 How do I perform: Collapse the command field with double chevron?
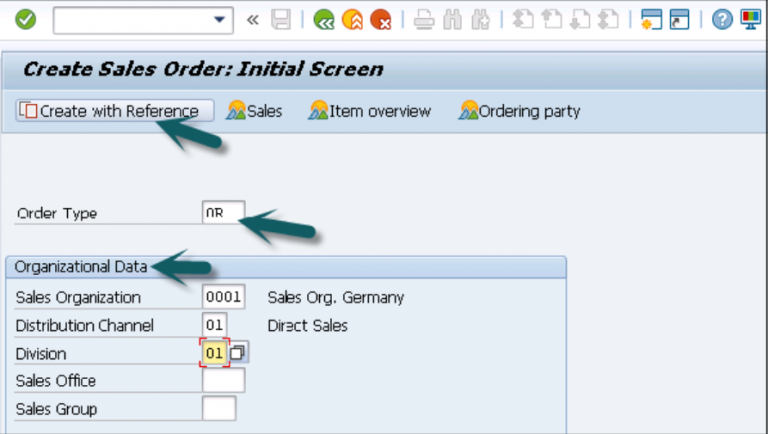point(253,19)
